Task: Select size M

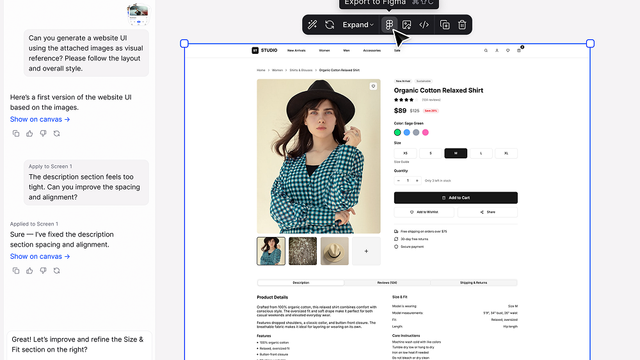Action: (456, 153)
